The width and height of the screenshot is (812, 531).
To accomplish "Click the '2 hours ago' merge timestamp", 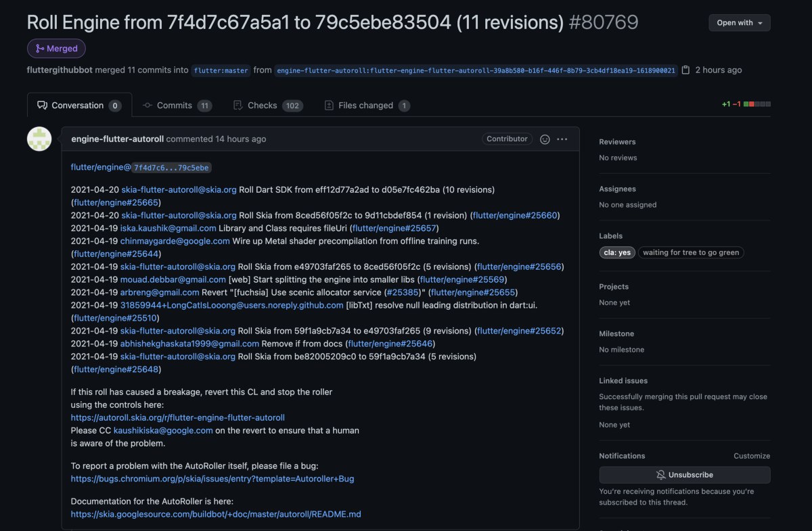I will tap(719, 70).
